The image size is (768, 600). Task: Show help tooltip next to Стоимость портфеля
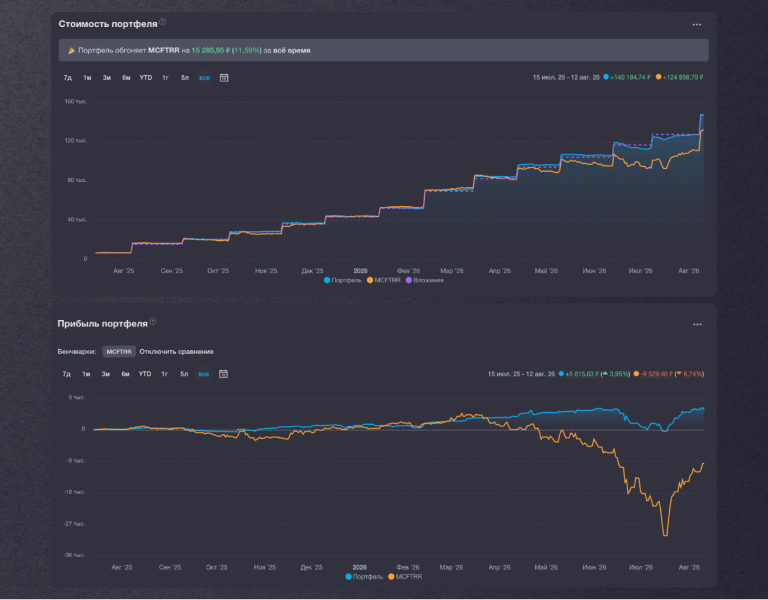coord(163,22)
